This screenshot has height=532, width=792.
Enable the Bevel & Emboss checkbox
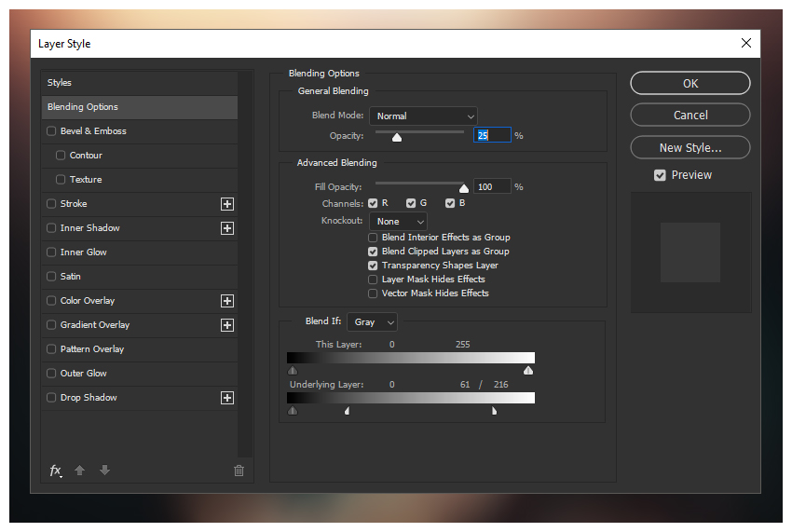pyautogui.click(x=51, y=130)
